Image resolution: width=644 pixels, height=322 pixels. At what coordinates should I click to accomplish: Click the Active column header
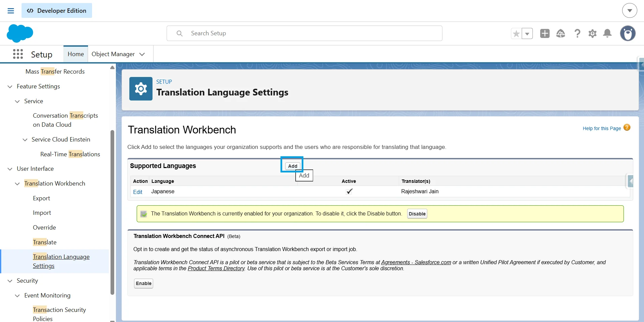(x=349, y=181)
